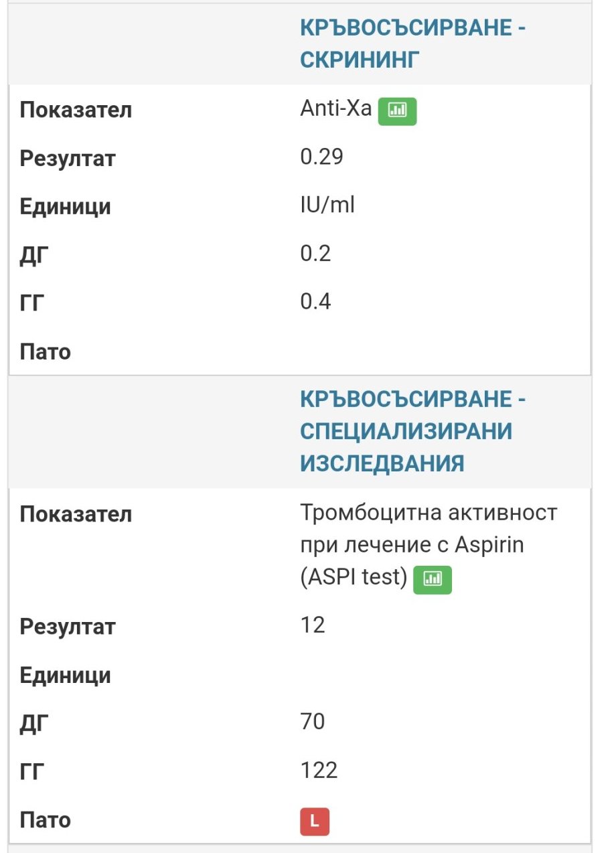This screenshot has height=853, width=616.
Task: Click the ASPI test result value 12
Action: point(313,625)
